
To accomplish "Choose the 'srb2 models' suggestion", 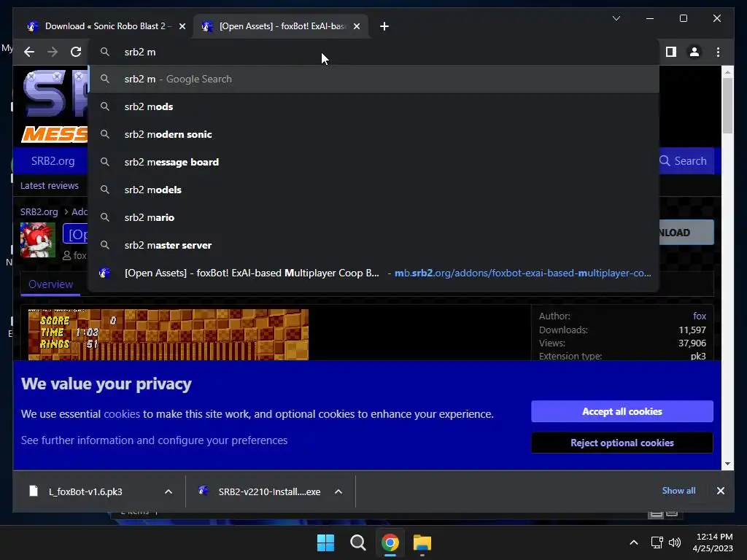I will pos(374,190).
